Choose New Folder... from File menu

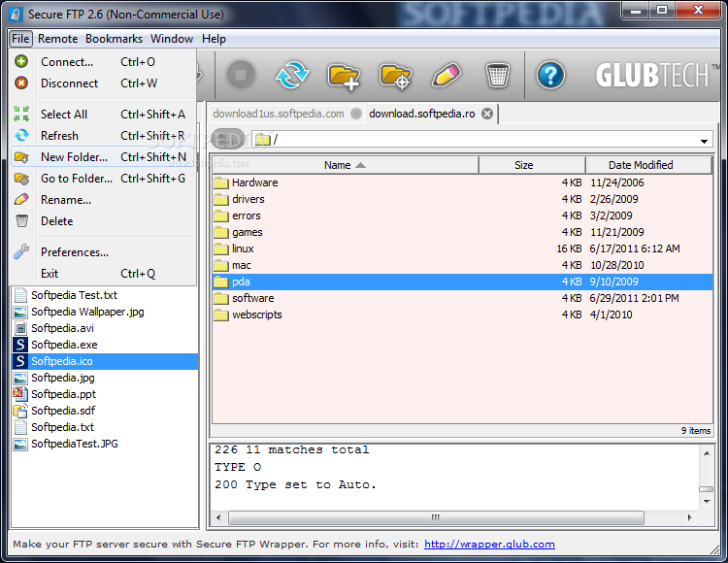coord(102,157)
